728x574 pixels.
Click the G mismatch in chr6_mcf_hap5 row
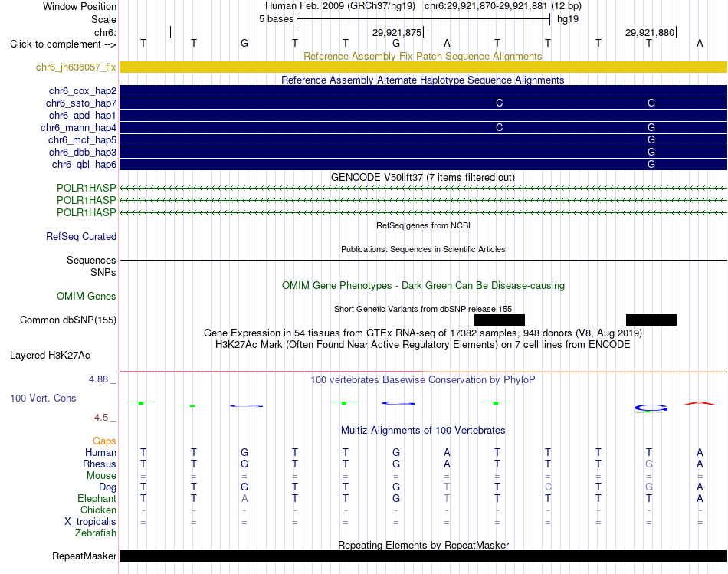651,139
